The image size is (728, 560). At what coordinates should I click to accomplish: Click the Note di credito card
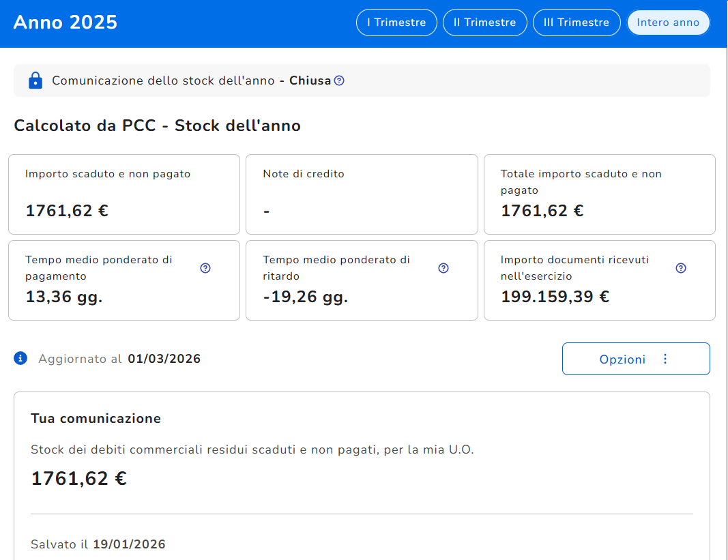(x=362, y=194)
